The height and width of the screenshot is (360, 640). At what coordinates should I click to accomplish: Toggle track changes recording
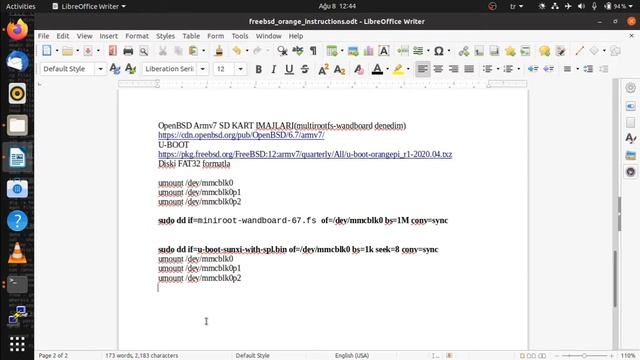[x=560, y=51]
